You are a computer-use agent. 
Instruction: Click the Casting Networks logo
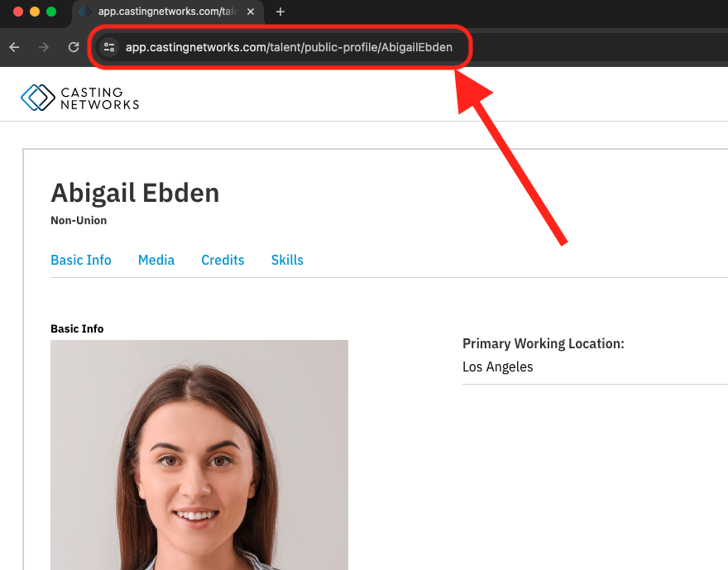pyautogui.click(x=80, y=98)
